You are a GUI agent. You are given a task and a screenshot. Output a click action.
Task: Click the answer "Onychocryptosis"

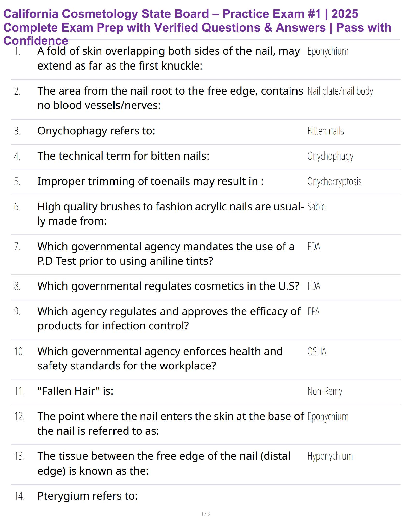334,182
